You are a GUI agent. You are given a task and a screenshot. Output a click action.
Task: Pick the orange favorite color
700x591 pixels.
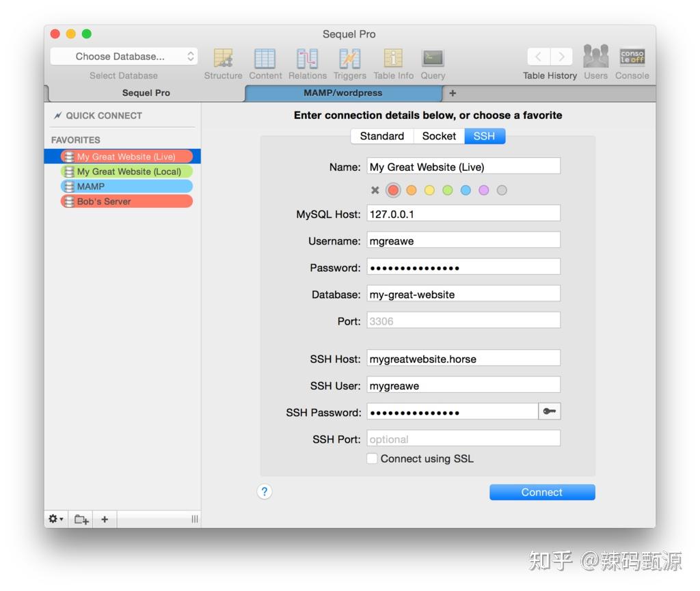(412, 190)
